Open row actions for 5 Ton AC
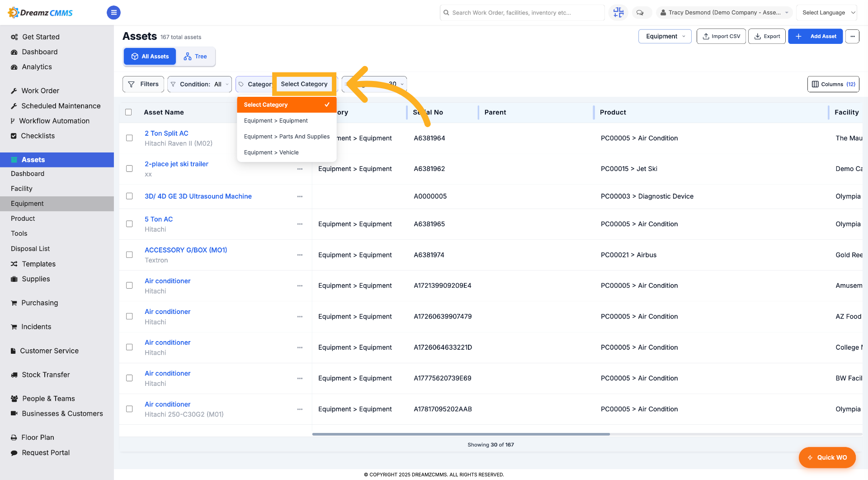868x480 pixels. click(300, 224)
